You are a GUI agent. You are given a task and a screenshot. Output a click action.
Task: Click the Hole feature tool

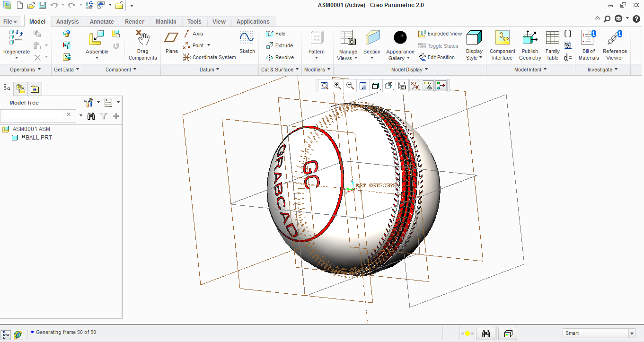click(x=275, y=34)
